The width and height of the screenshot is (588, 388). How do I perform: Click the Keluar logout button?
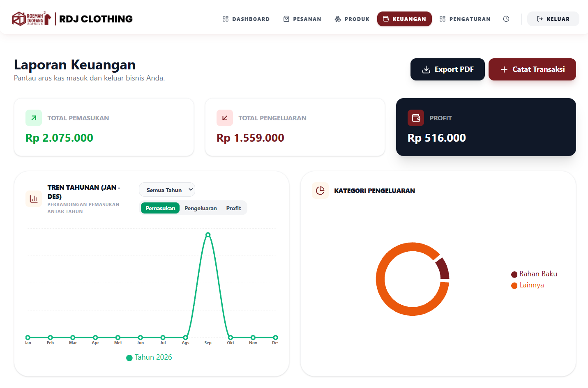coord(553,19)
